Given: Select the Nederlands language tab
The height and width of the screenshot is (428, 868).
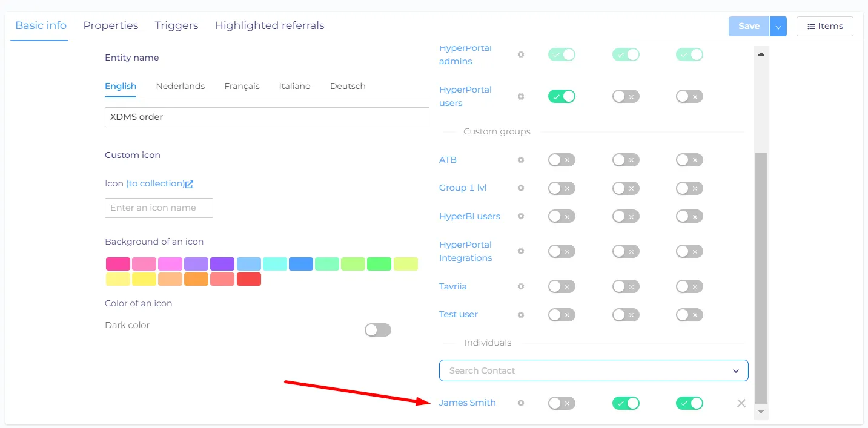Looking at the screenshot, I should click(181, 86).
